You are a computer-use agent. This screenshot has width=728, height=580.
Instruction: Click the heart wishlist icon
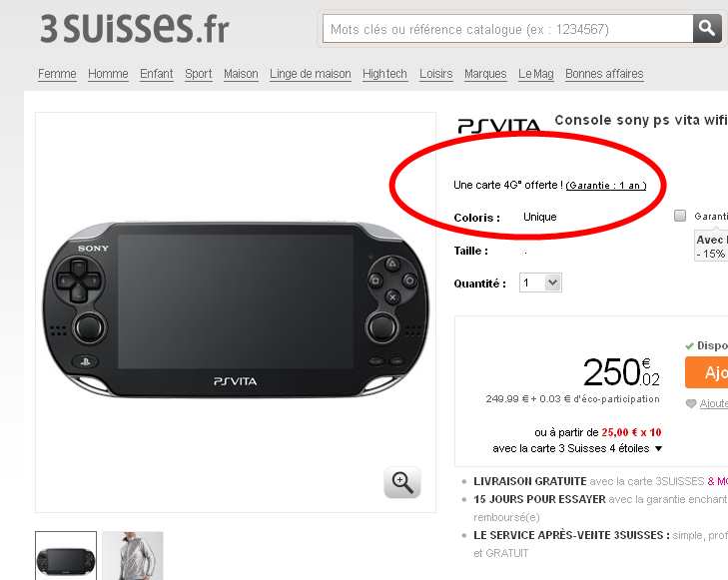pyautogui.click(x=691, y=403)
